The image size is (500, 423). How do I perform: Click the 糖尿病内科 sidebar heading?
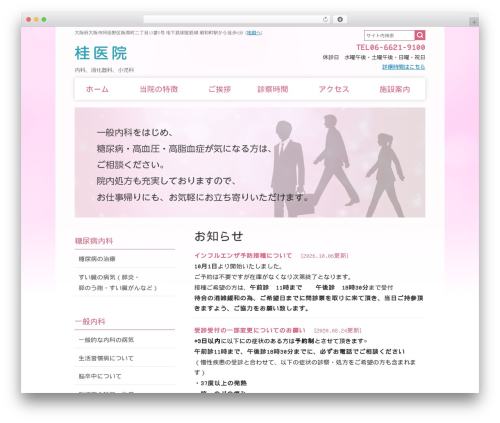pyautogui.click(x=94, y=241)
